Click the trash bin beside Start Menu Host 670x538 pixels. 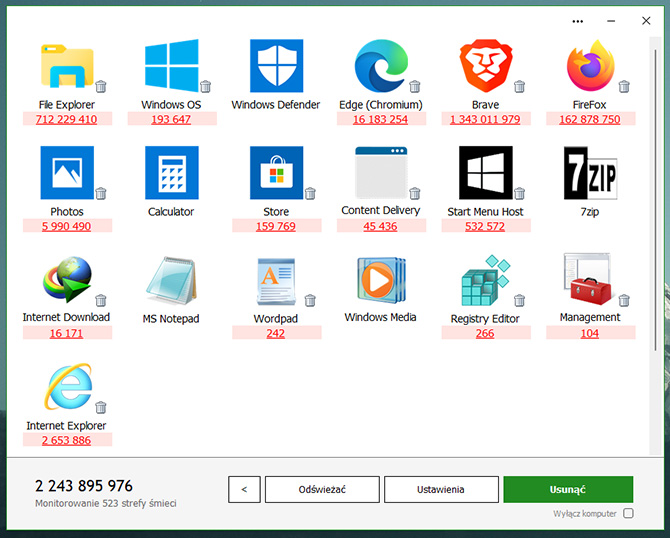click(x=520, y=193)
